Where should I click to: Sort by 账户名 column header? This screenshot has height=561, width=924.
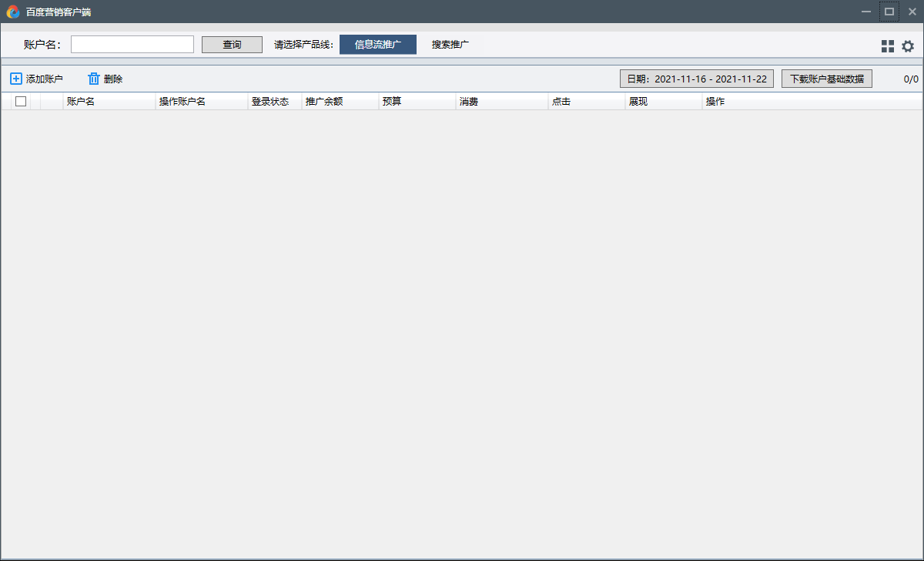(x=81, y=101)
